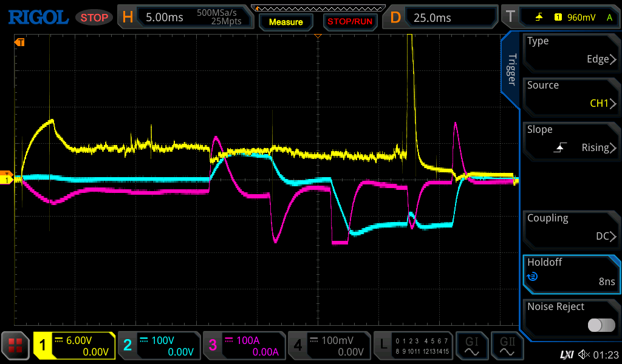Select the vertical Trigger tab
This screenshot has height=364, width=622.
point(511,70)
